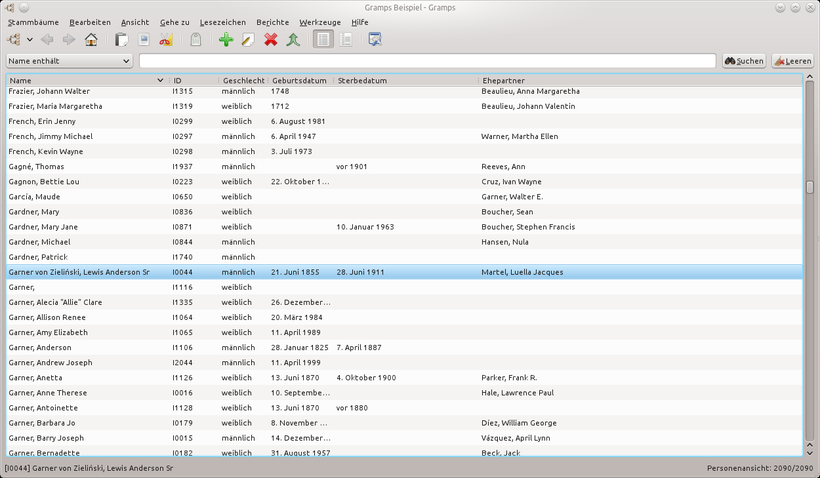The image size is (820, 478).
Task: Open the 'Name enthält' filter dropdown
Action: coord(69,61)
